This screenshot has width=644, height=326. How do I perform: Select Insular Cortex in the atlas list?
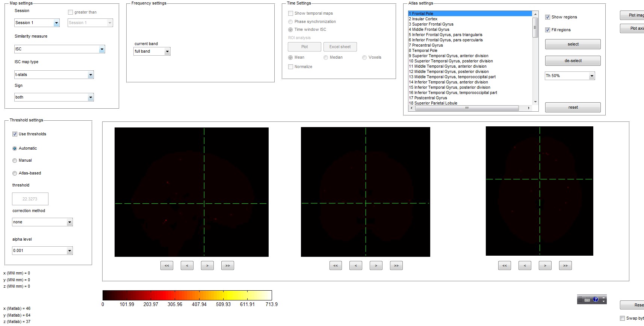coord(425,19)
